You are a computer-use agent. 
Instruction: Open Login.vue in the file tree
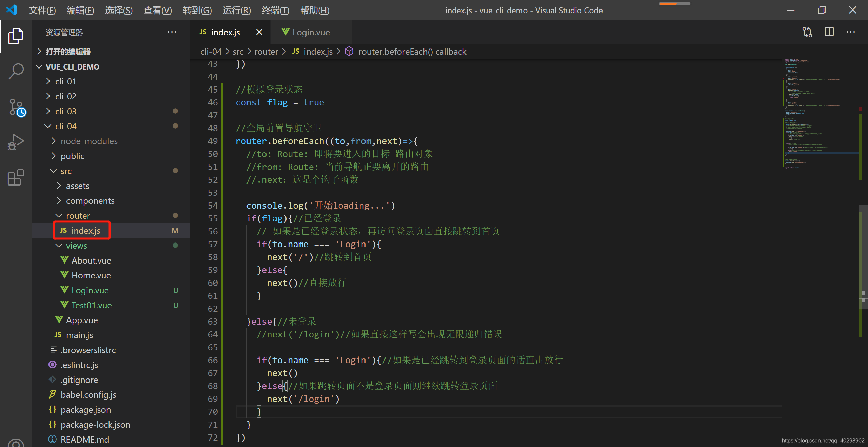(90, 290)
